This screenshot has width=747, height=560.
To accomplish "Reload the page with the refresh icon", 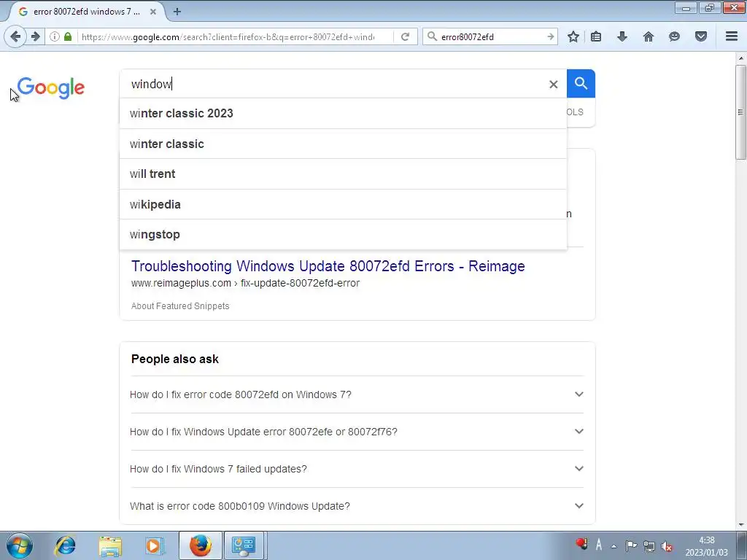I will tap(405, 36).
